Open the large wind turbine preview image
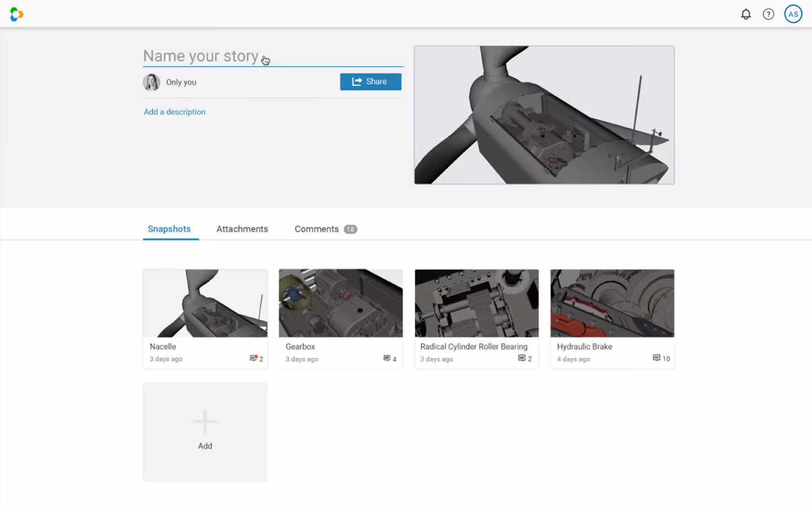Screen dimensions: 812x508 pos(544,115)
